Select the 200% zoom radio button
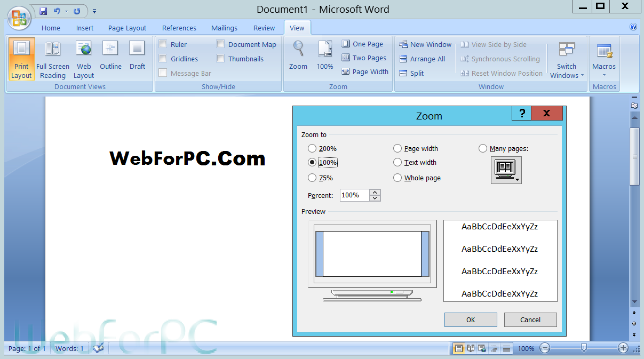 (312, 149)
